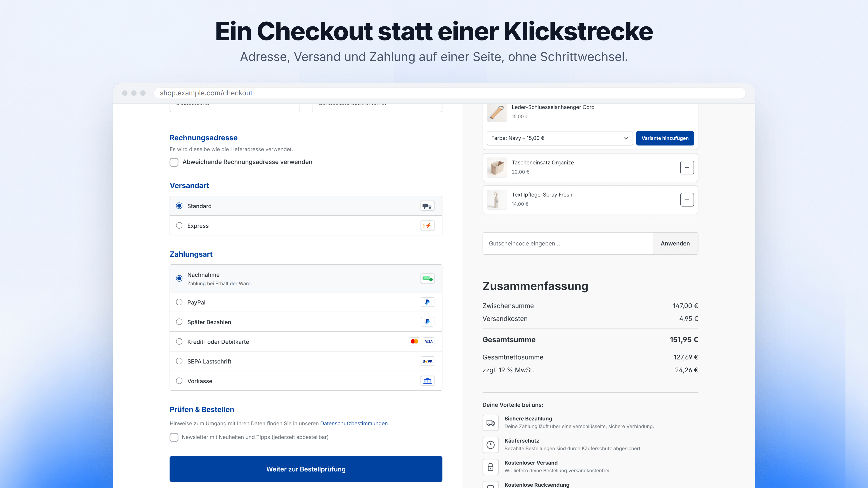Select the SEPA Lastschrift radio button
868x488 pixels.
[179, 361]
